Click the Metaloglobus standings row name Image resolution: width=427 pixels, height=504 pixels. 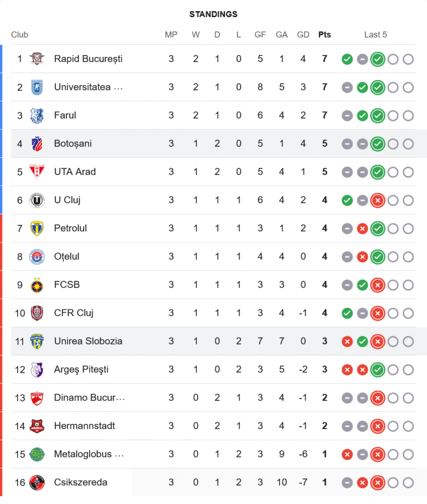pos(89,454)
